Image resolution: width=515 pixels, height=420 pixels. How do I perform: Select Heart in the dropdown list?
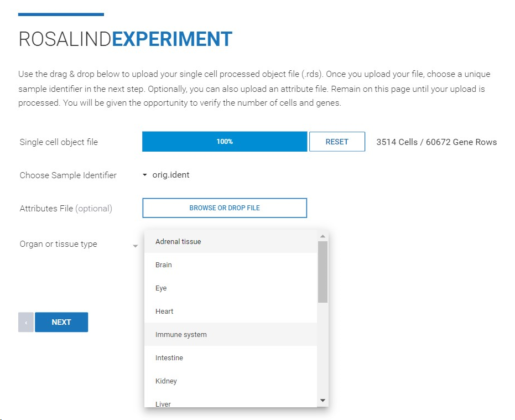pos(231,311)
